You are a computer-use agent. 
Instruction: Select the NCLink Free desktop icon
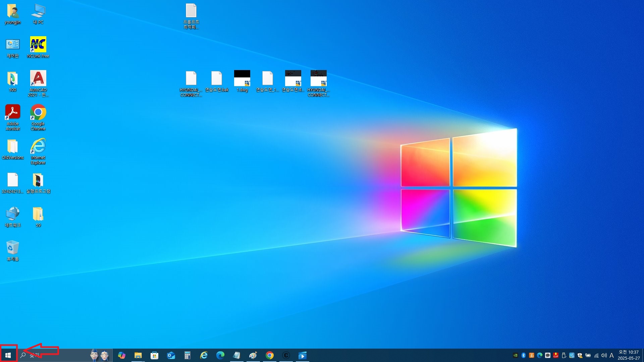tap(38, 45)
